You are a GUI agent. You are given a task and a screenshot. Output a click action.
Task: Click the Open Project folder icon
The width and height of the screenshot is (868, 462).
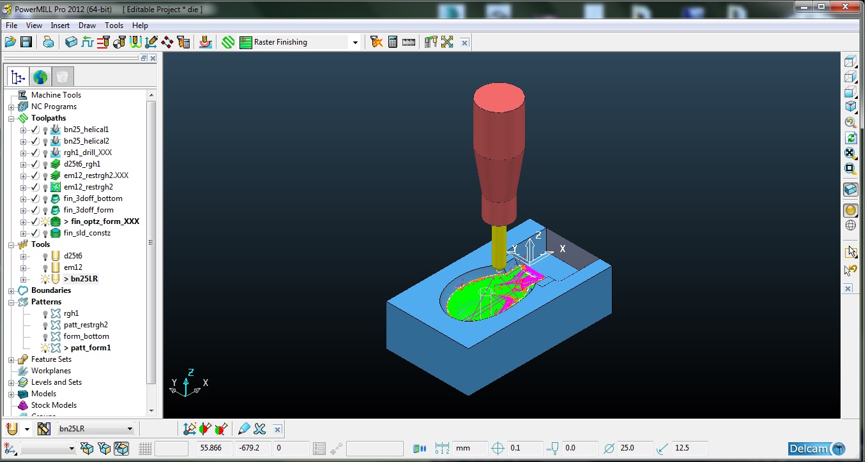tap(10, 42)
